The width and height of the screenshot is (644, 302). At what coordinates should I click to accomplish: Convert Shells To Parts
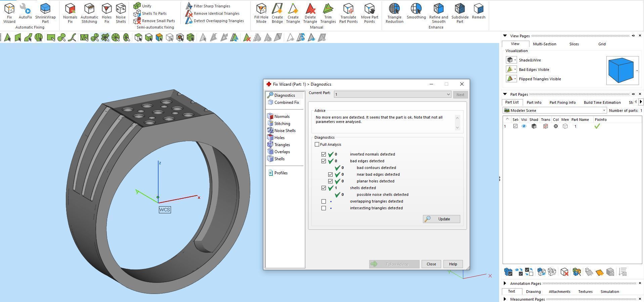click(x=150, y=13)
